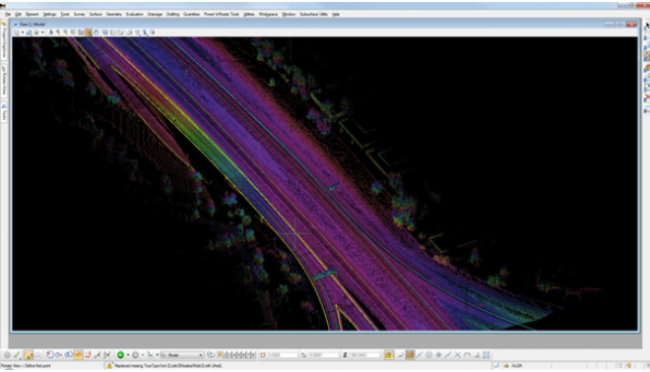The width and height of the screenshot is (650, 372).
Task: Click the perpendicular snap icon
Action: coord(477,355)
